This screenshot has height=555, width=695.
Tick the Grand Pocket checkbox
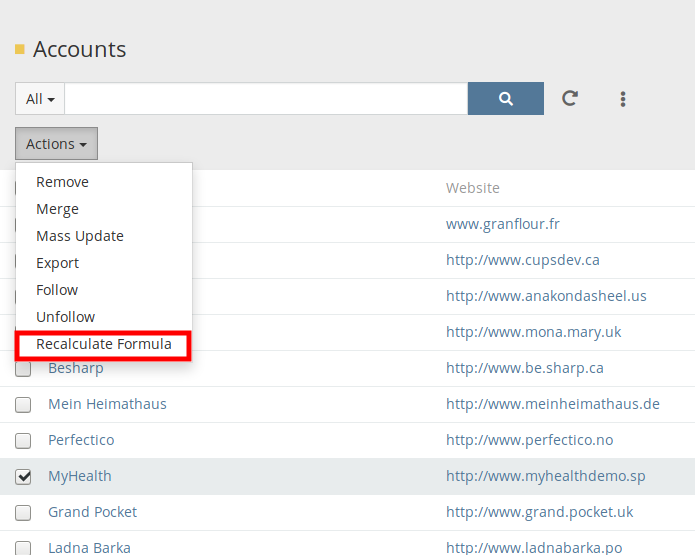coord(23,513)
